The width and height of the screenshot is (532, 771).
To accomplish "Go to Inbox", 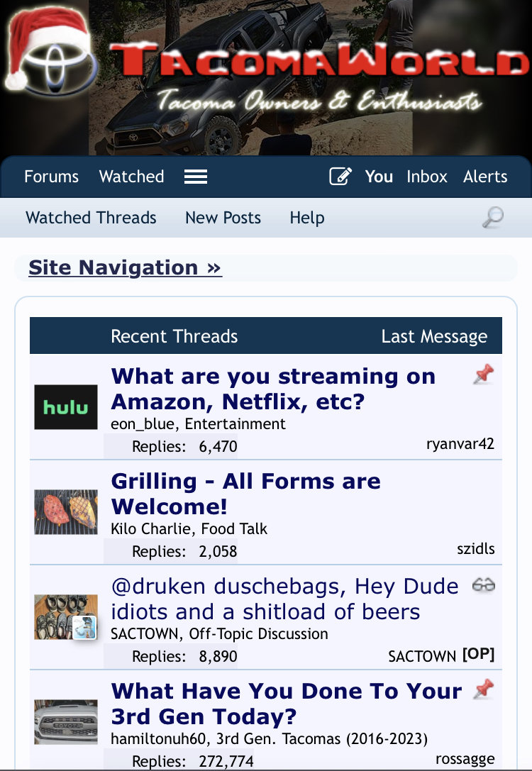I will click(427, 177).
